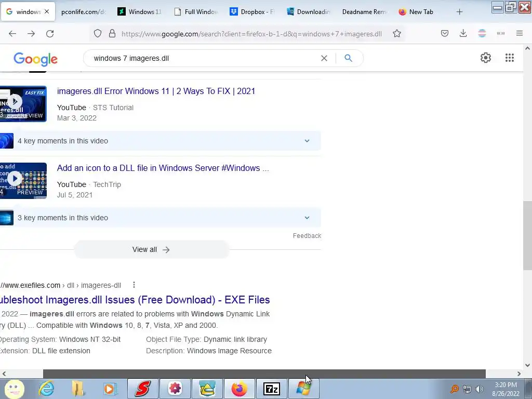The image size is (532, 399).
Task: Open the archive icon taskbar app
Action: (x=207, y=389)
